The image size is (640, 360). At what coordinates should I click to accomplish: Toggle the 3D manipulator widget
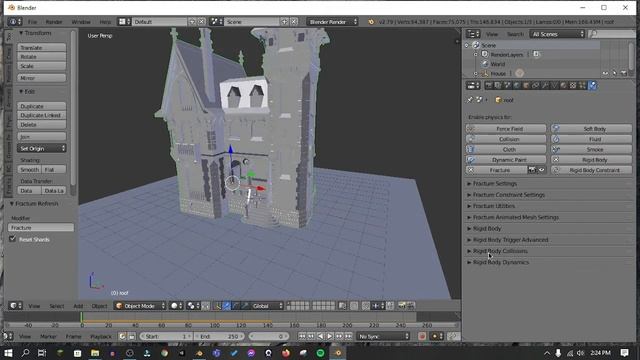click(x=217, y=306)
